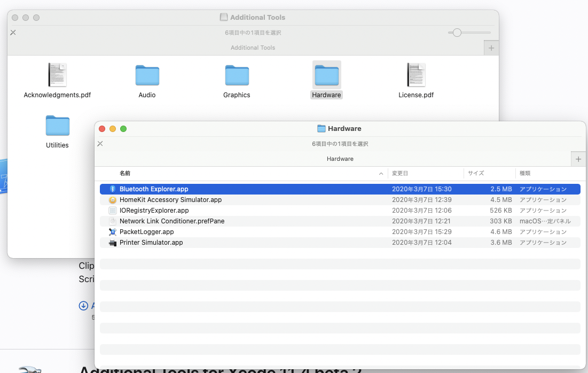
Task: Click date 2020年3月7日 12:04
Action: pos(422,243)
